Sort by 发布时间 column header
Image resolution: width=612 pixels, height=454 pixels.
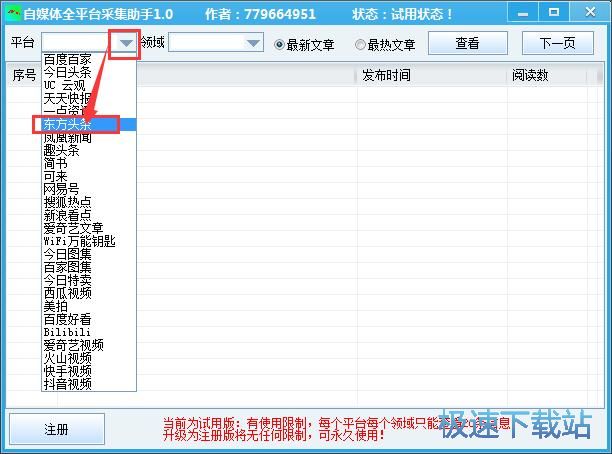pos(432,75)
